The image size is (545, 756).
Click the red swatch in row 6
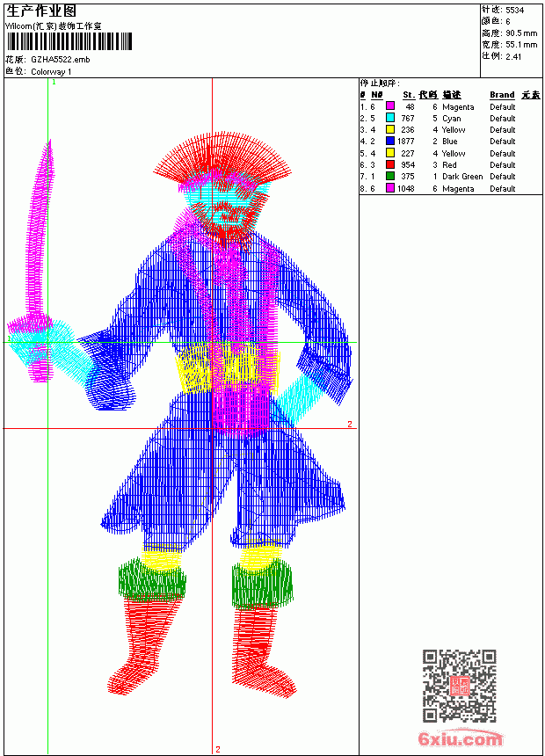390,164
